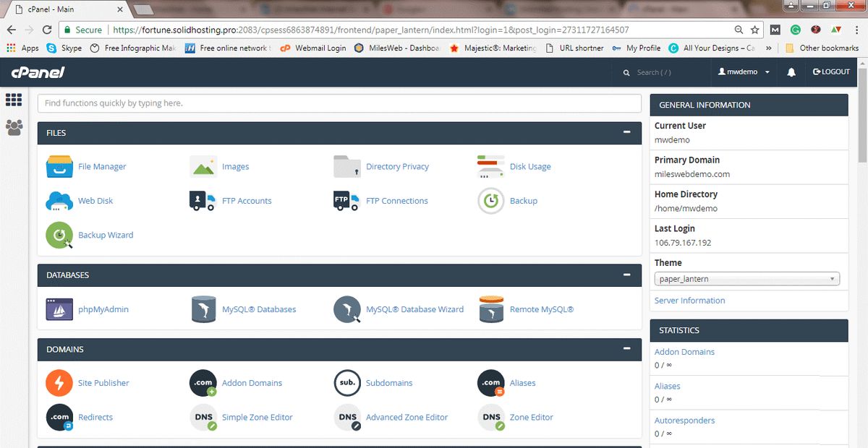Screen dimensions: 868x448
Task: Open the phpMyAdmin sailboat icon
Action: [x=59, y=309]
